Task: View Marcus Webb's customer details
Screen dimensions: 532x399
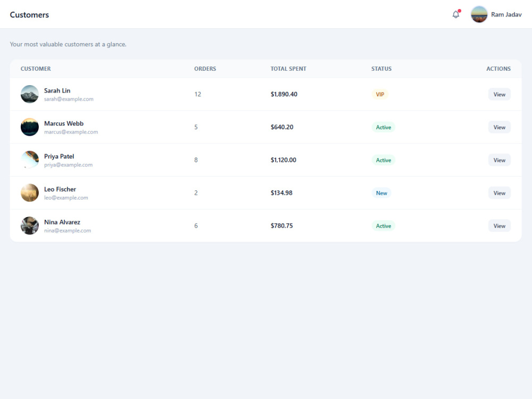Action: [x=499, y=127]
